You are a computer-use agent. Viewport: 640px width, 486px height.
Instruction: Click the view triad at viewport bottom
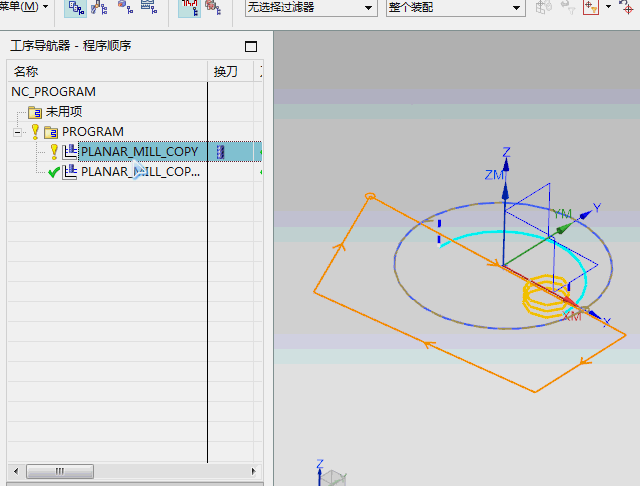click(x=331, y=473)
